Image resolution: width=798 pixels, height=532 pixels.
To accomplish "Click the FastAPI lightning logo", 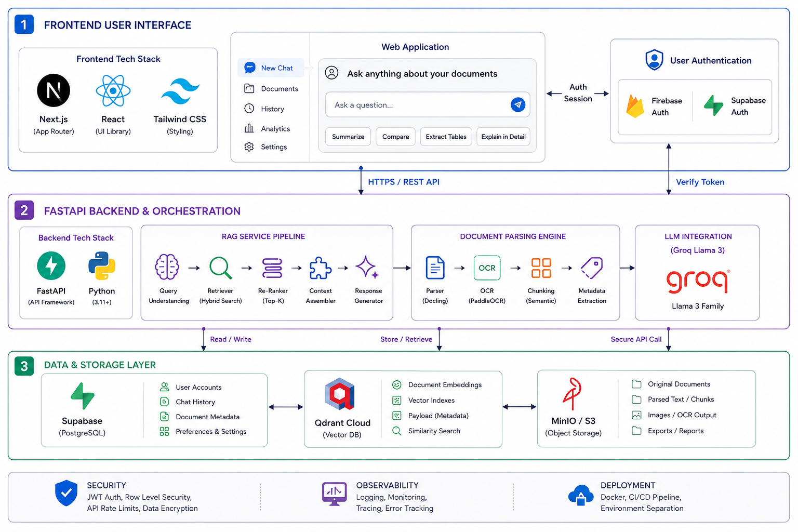I will [x=51, y=265].
